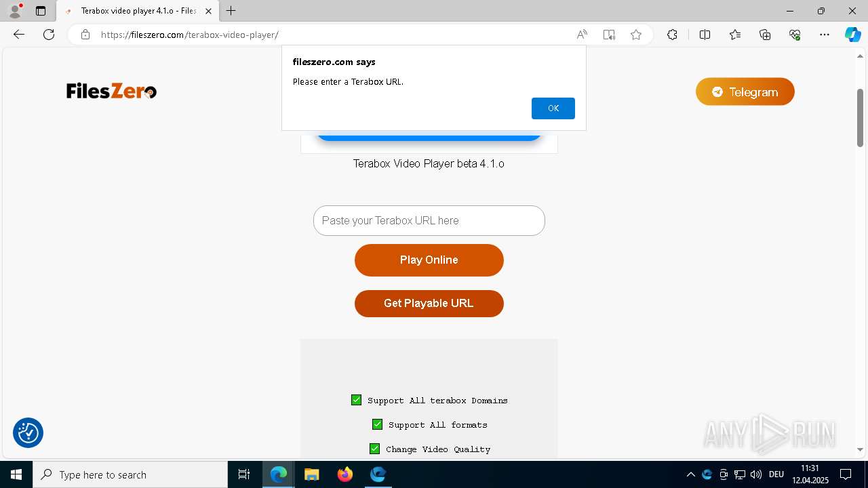Open the cookie consent icon

[x=28, y=432]
